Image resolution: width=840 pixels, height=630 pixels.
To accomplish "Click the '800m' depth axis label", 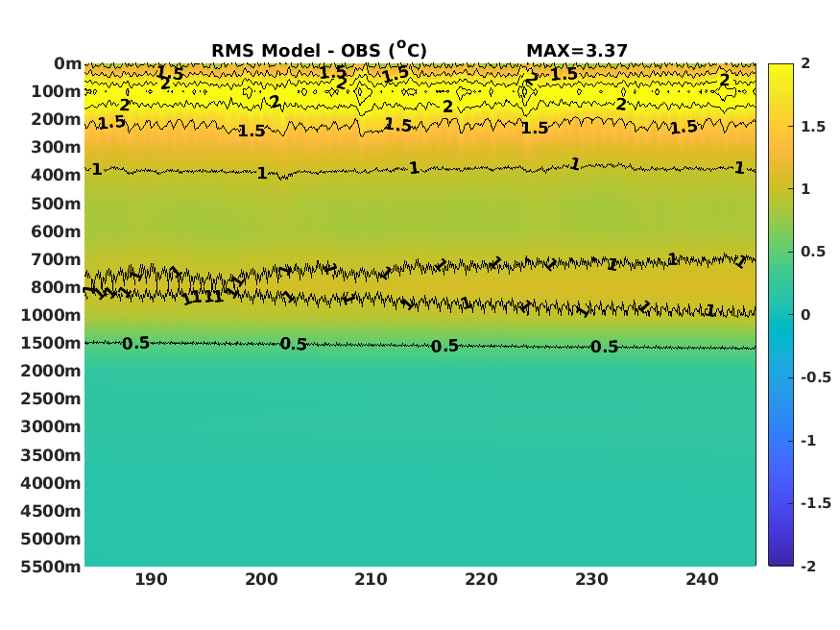I will 56,288.
